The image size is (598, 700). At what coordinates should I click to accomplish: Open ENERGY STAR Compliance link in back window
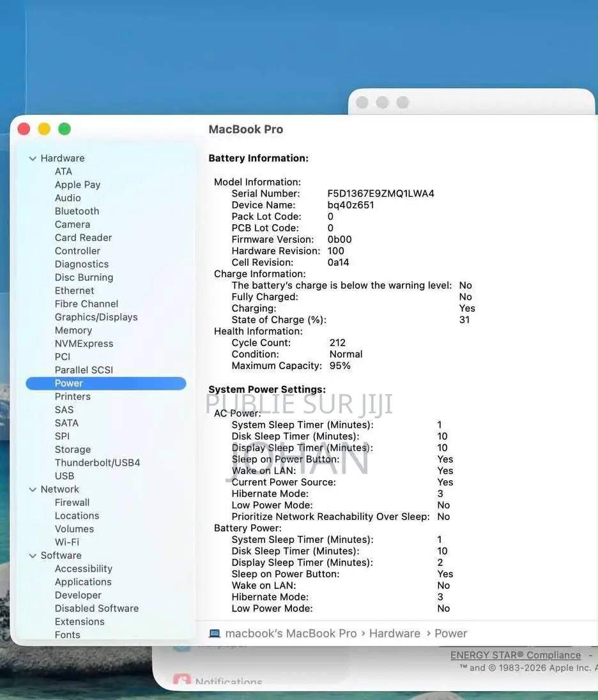click(516, 655)
